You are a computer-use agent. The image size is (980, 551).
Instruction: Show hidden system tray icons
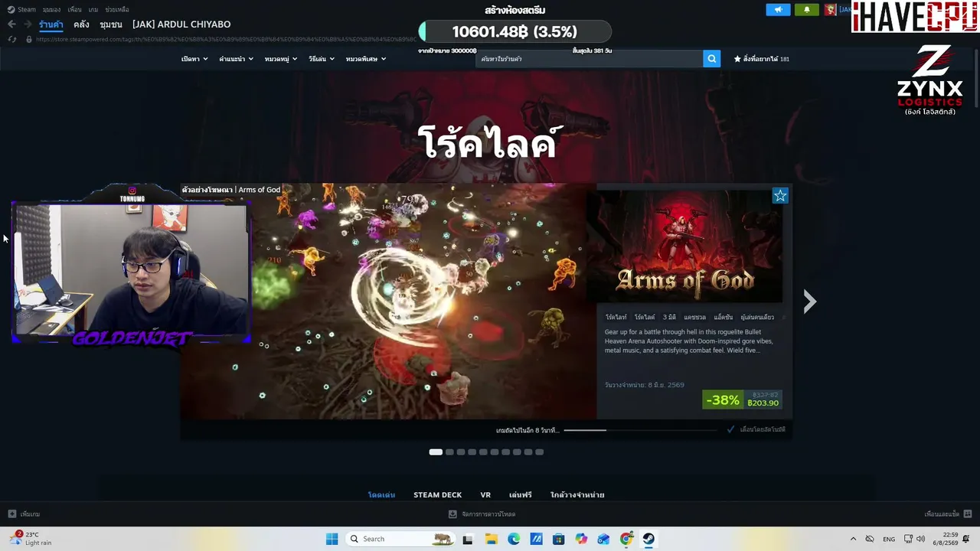853,539
